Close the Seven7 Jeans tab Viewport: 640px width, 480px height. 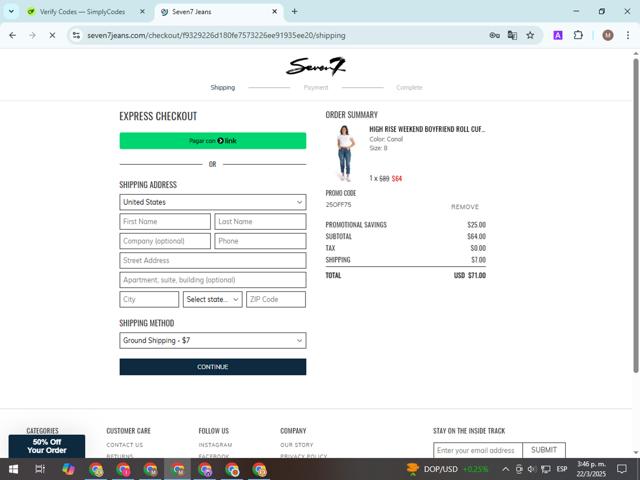275,11
